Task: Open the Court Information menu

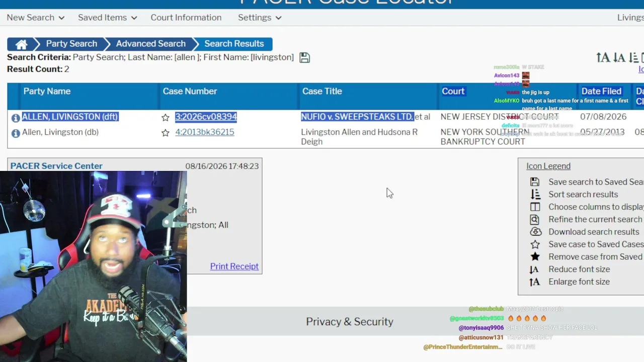Action: click(186, 18)
